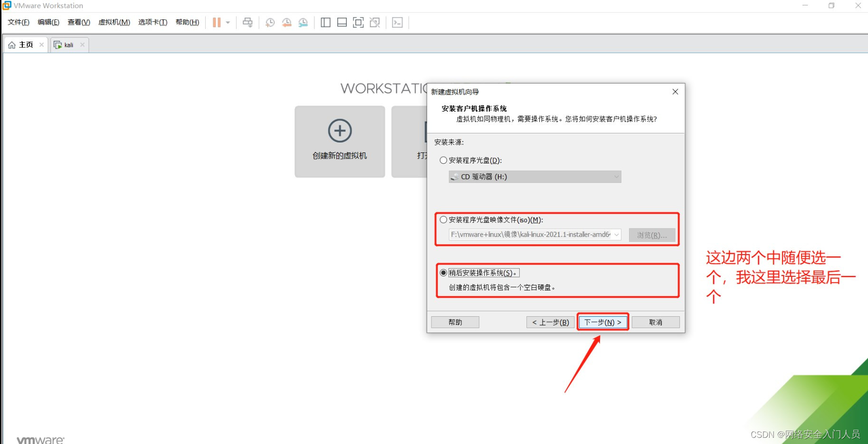Close the 新建虚拟机向导 dialog
Image resolution: width=868 pixels, height=444 pixels.
(675, 92)
